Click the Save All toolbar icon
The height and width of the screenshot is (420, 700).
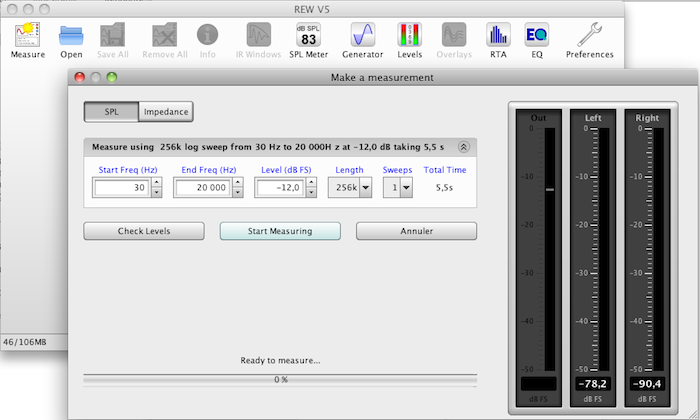point(112,41)
